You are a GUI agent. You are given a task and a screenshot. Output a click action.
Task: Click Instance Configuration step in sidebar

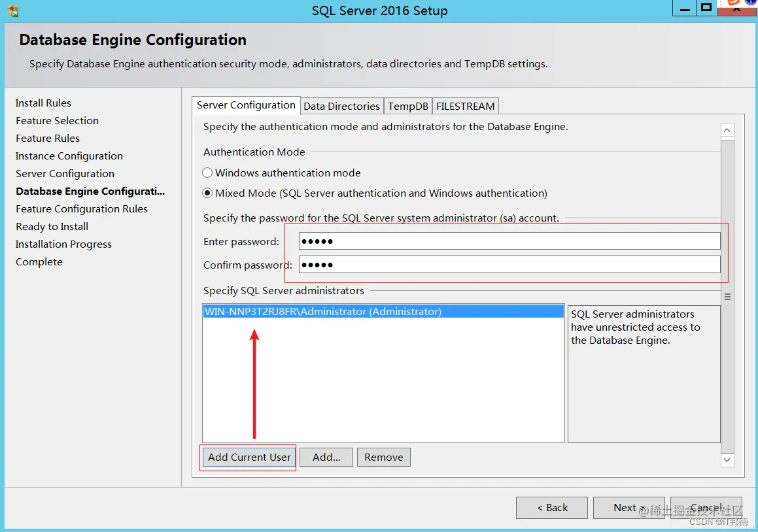[x=69, y=156]
